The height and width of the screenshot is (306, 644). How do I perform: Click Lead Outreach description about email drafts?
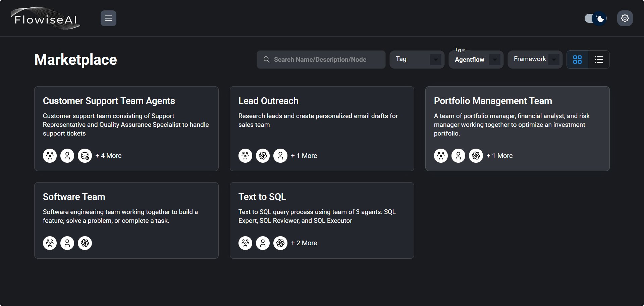tap(318, 120)
